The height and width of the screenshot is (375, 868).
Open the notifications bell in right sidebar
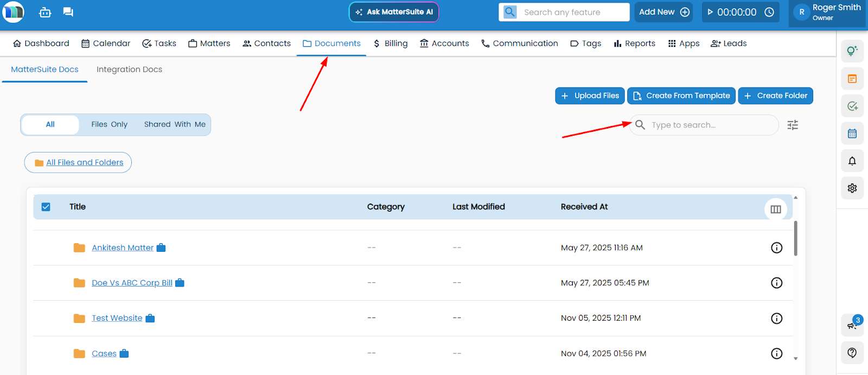[x=852, y=161]
